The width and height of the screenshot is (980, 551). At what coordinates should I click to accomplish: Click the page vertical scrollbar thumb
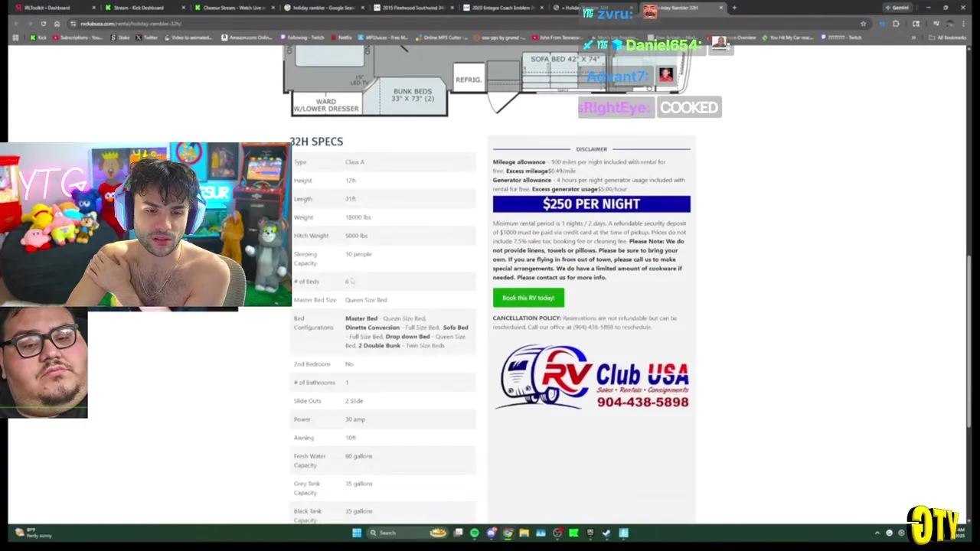click(969, 341)
